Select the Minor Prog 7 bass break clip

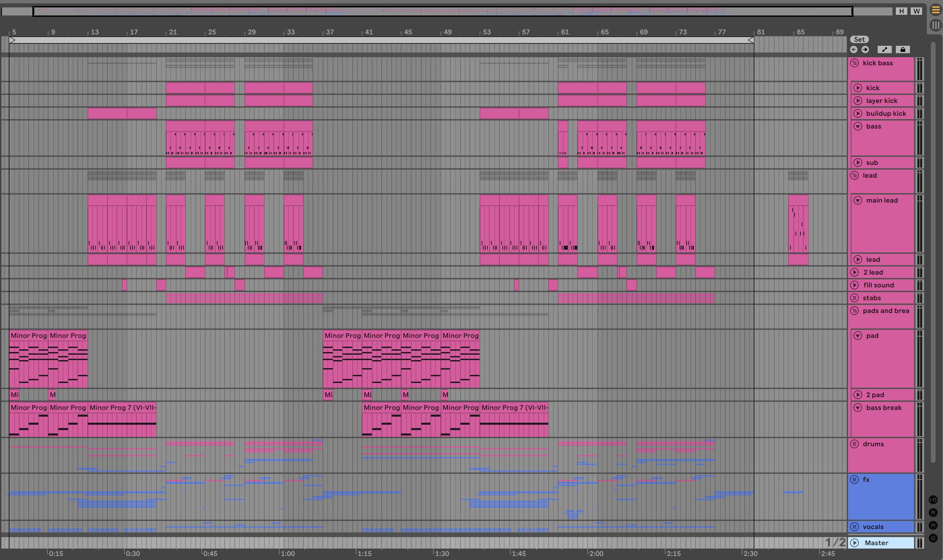[x=122, y=408]
